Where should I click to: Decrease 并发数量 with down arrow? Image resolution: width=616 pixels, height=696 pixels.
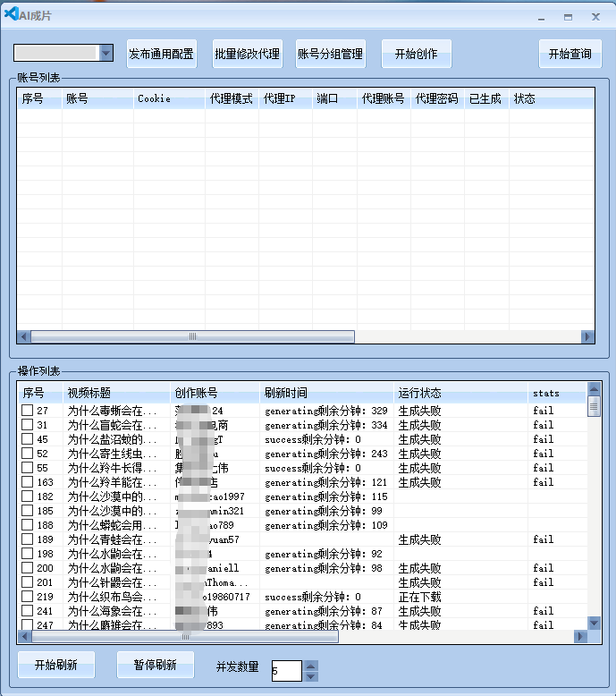[x=310, y=676]
